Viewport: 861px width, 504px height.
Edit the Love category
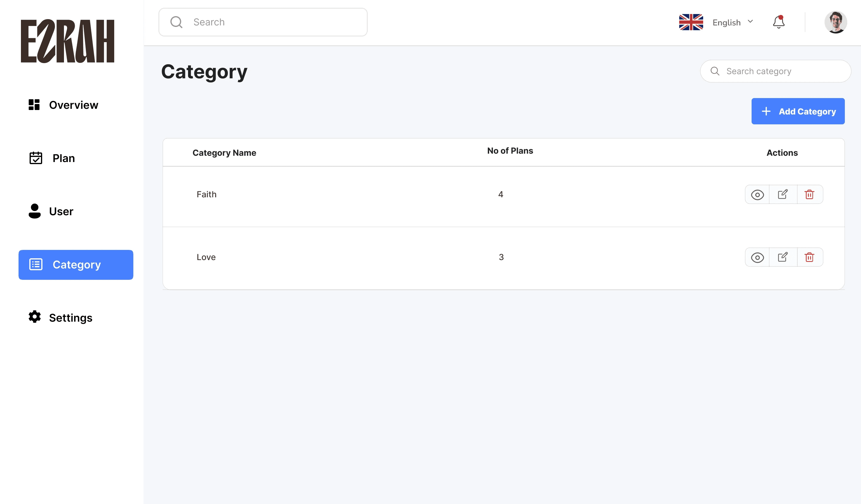pyautogui.click(x=783, y=257)
